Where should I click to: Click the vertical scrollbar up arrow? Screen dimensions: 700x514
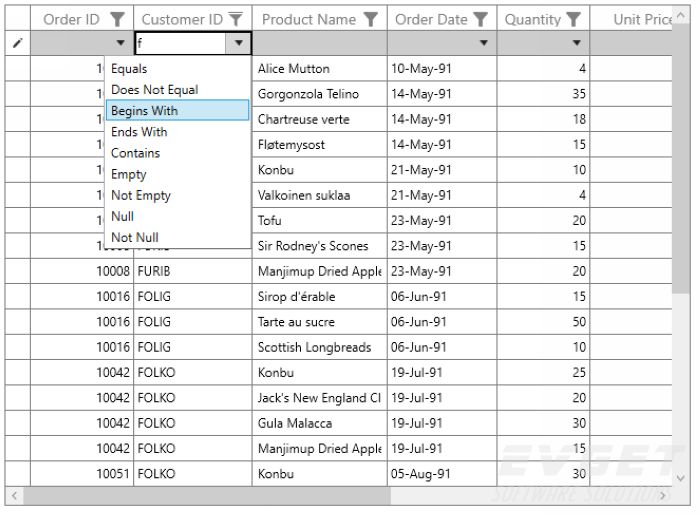coord(681,16)
